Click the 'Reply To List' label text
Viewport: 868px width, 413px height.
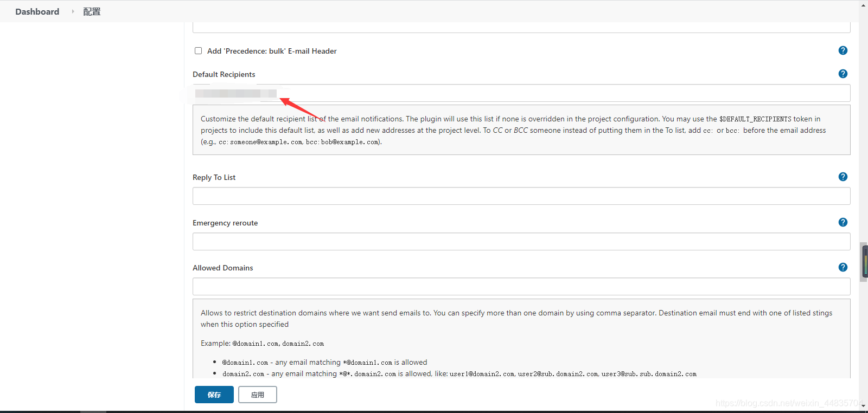[x=214, y=177]
